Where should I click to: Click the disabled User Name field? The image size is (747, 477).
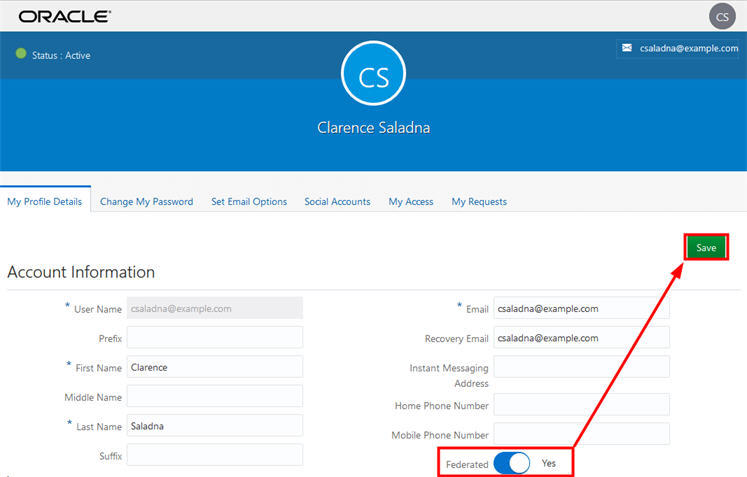214,308
